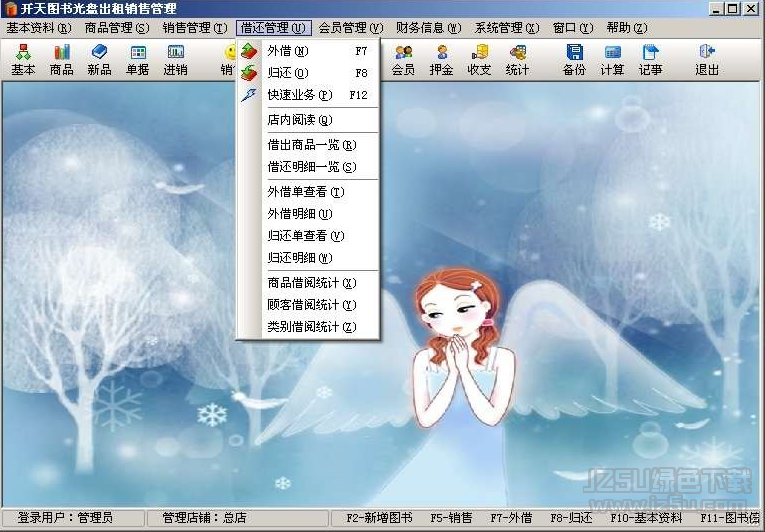Open 类别借阅统计(Z) menu entry
The image size is (765, 532).
click(x=308, y=327)
